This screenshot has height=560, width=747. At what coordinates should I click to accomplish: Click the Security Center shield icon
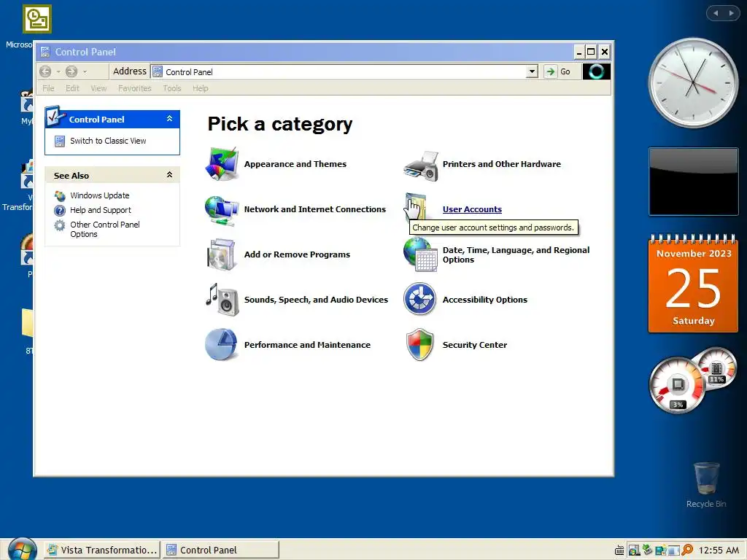[419, 344]
